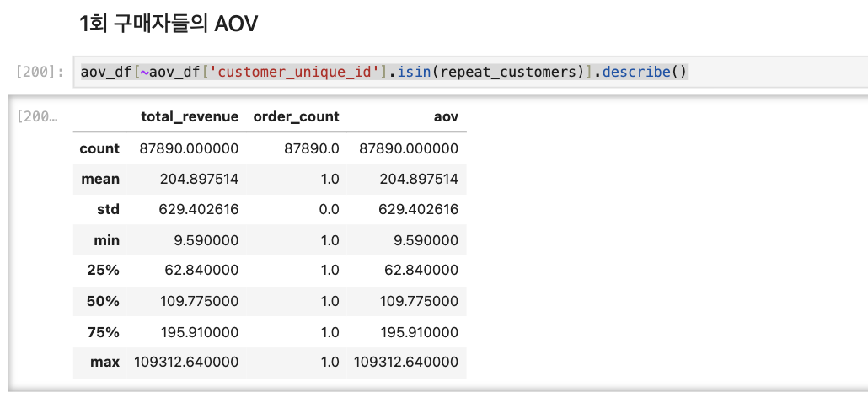Click the max row label
The width and height of the screenshot is (868, 403).
coord(105,362)
